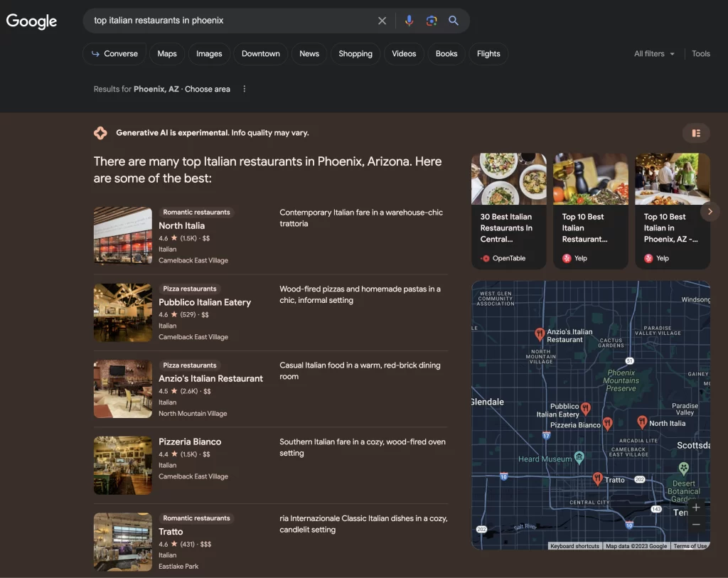Clear the search query with the X icon

(x=382, y=20)
